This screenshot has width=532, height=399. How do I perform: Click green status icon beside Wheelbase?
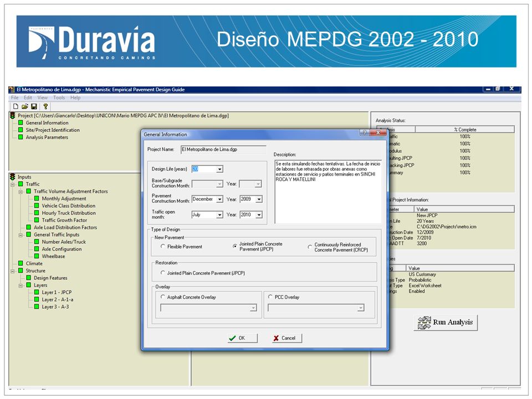point(37,256)
